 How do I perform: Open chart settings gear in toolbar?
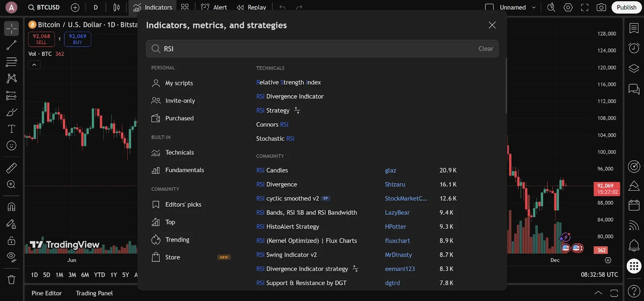(568, 7)
